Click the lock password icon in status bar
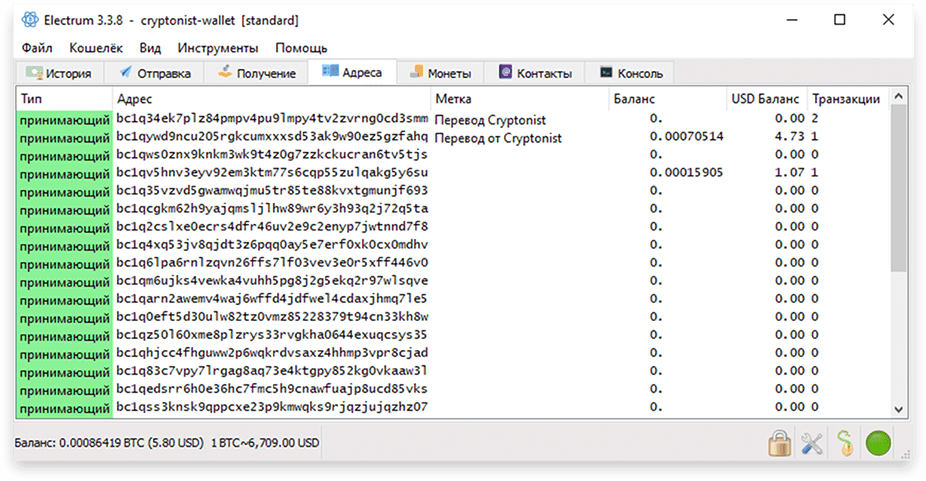The height and width of the screenshot is (481, 926). click(780, 443)
